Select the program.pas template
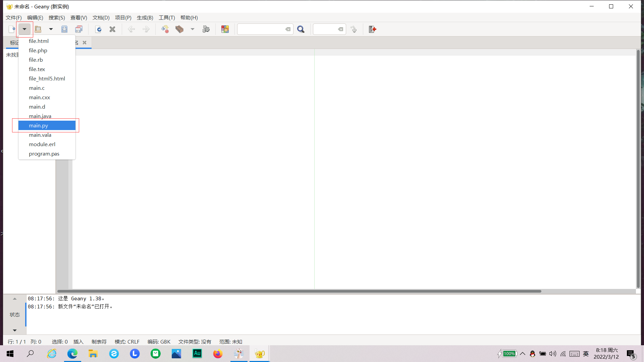Screen dimensions: 644x362 (x=47, y=154)
